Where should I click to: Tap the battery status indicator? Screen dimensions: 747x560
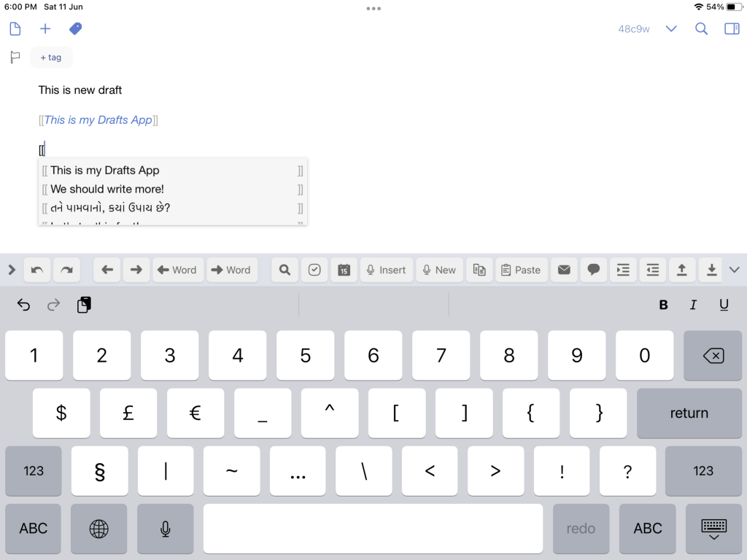[x=735, y=7]
